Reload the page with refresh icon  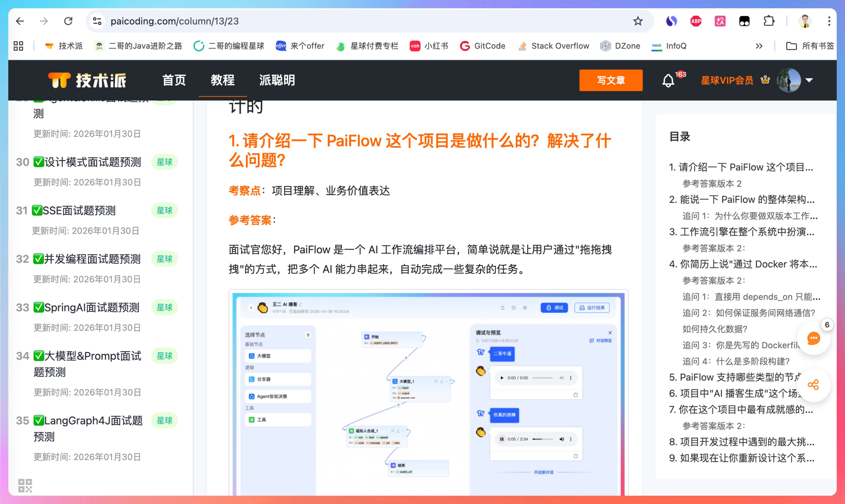68,21
